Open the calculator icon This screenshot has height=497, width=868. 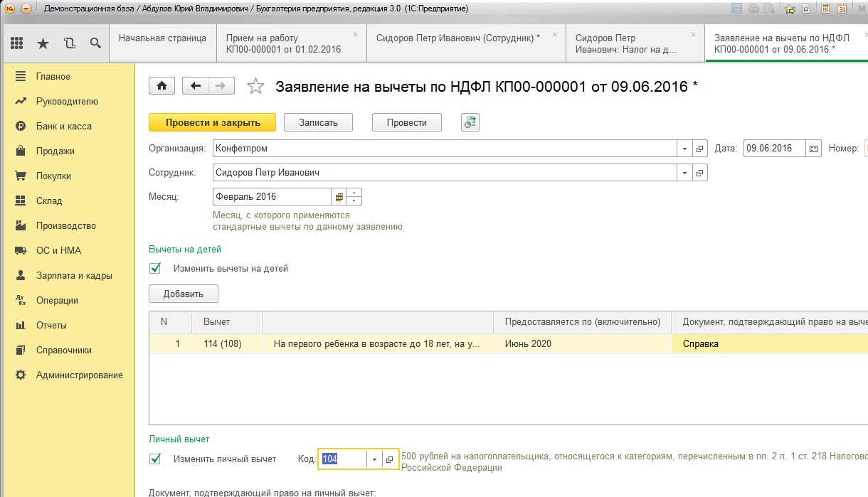(x=825, y=9)
